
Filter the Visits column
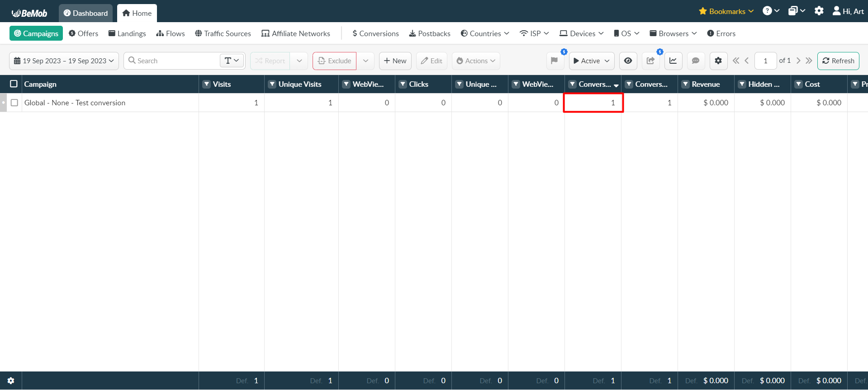(x=207, y=84)
